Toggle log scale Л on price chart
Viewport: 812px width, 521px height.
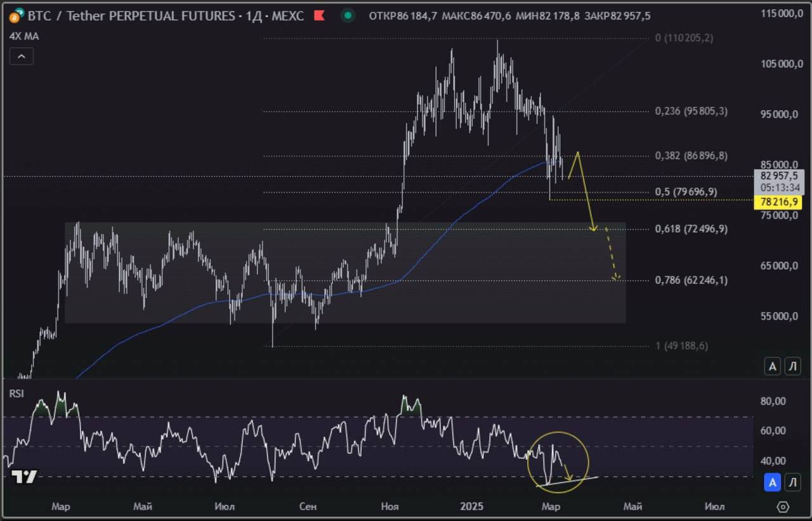point(792,366)
